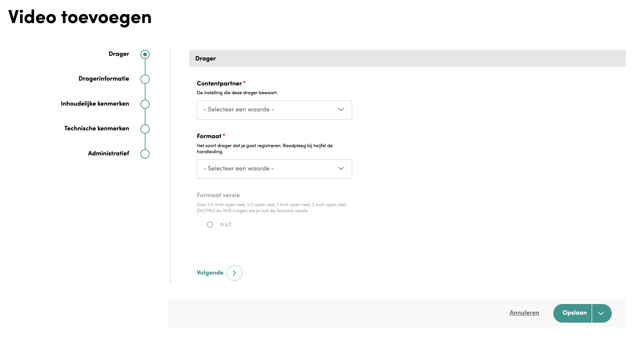Click the Volgende link text
This screenshot has height=337, width=644.
pyautogui.click(x=210, y=273)
